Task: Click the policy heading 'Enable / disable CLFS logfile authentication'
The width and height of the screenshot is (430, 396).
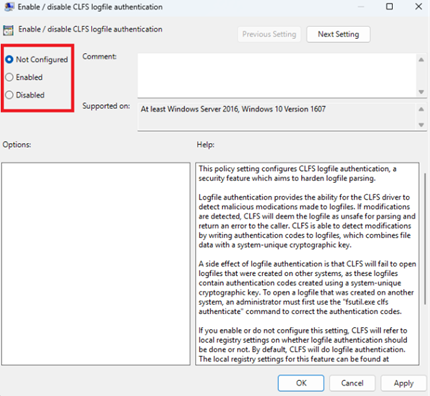Action: (x=90, y=29)
